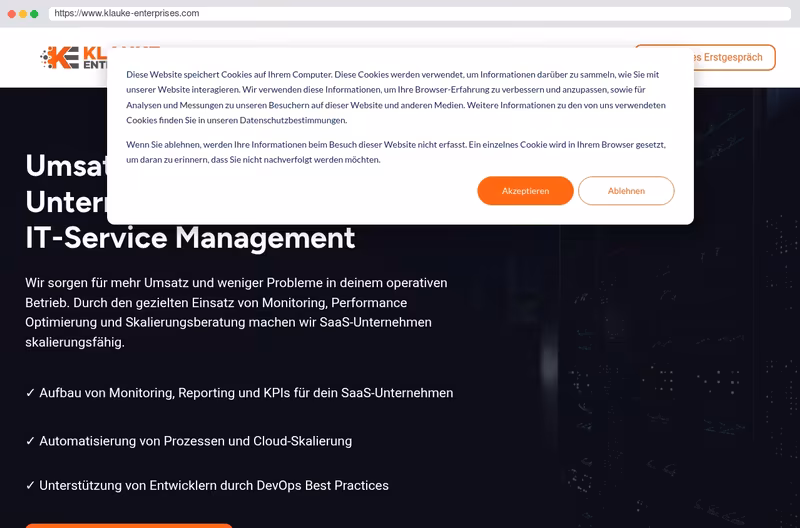This screenshot has height=528, width=800.
Task: Close the window with the red dot
Action: point(12,14)
